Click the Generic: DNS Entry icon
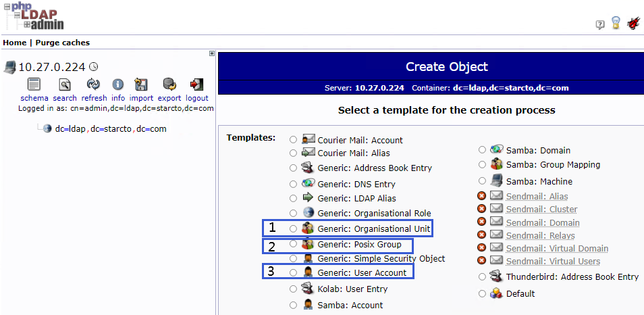The image size is (644, 315). pyautogui.click(x=308, y=183)
